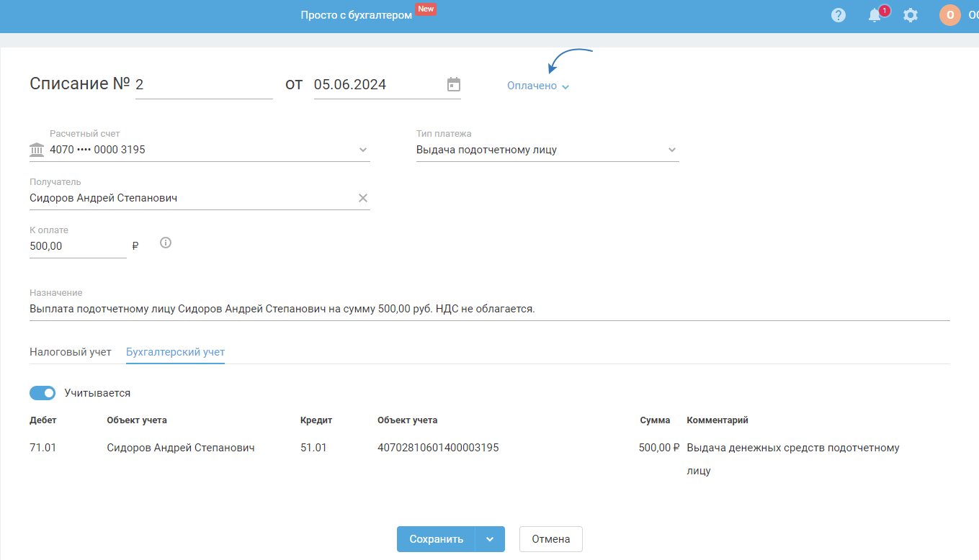Open the calendar date picker icon

coord(454,84)
